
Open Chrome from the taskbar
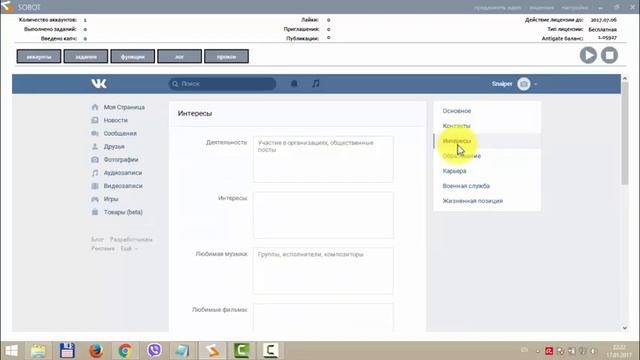(x=125, y=351)
